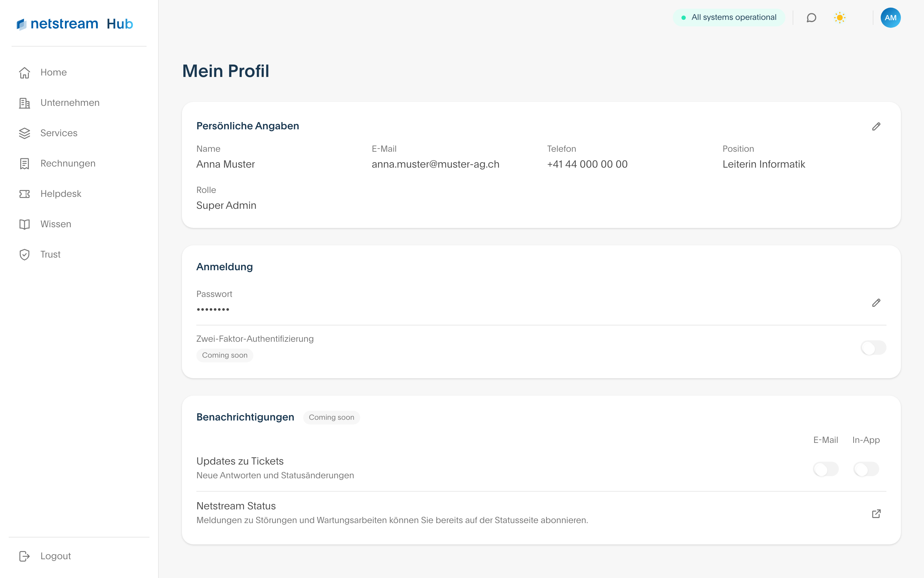Open Unternehmen menu item

click(70, 103)
